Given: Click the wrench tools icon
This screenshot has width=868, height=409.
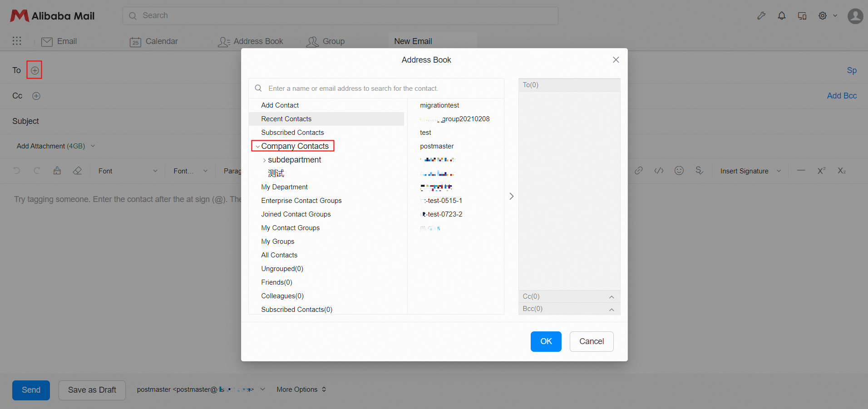Looking at the screenshot, I should tap(761, 16).
